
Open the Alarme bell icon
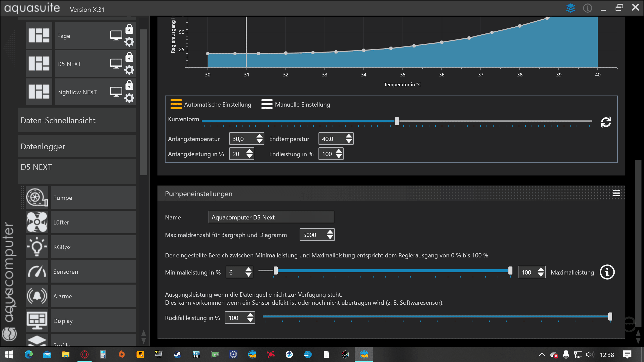37,296
